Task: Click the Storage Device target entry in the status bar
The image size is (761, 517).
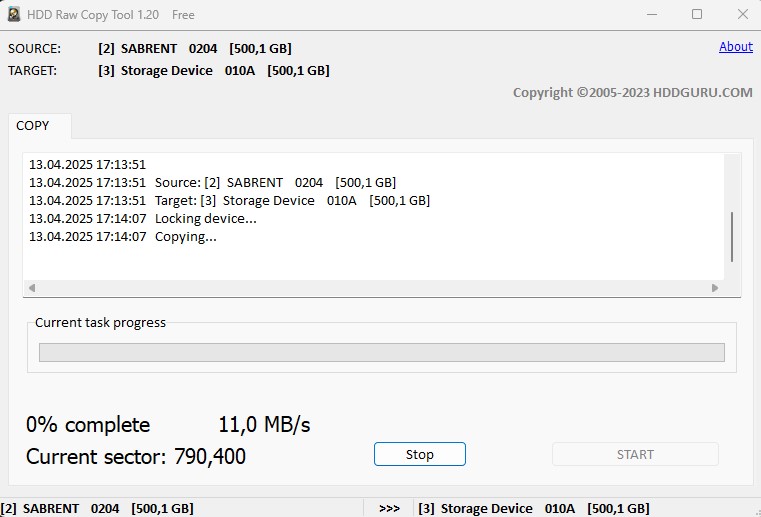Action: (x=533, y=508)
